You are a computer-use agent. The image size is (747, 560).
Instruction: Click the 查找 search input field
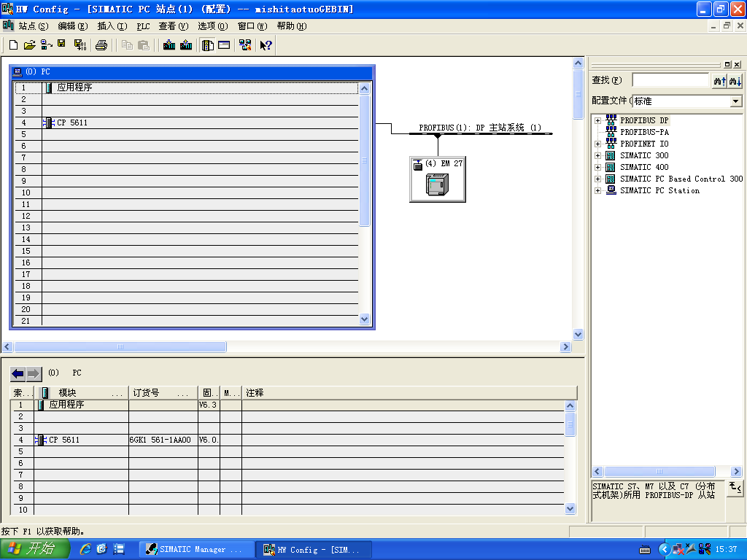670,80
